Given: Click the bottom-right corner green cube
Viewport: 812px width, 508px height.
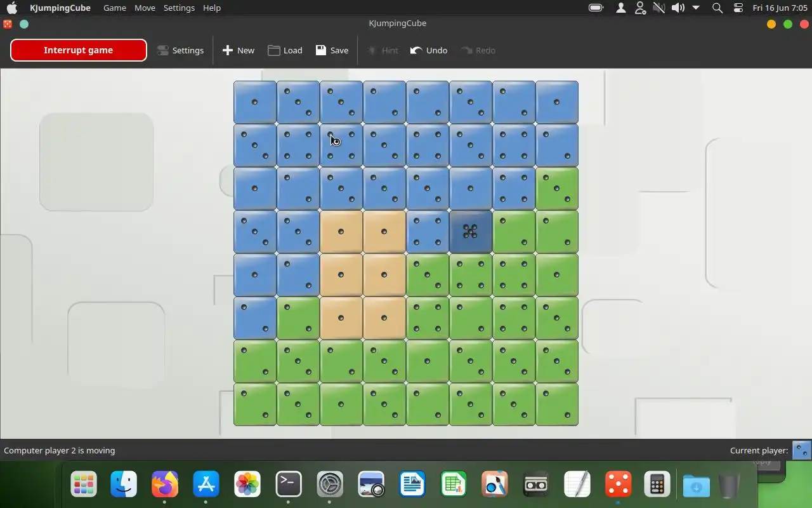Looking at the screenshot, I should 557,404.
